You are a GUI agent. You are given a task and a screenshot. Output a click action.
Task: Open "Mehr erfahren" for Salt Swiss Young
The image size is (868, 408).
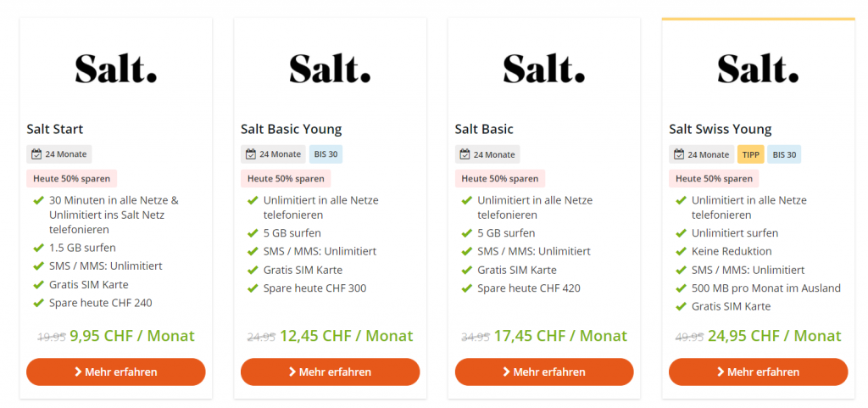tap(758, 372)
